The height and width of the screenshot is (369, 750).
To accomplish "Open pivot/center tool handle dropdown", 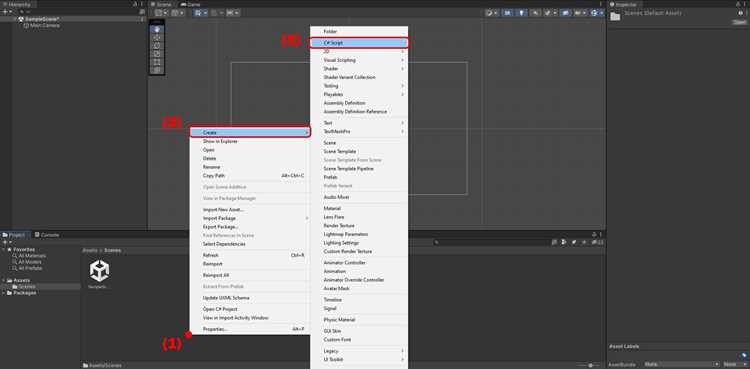I will click(163, 13).
